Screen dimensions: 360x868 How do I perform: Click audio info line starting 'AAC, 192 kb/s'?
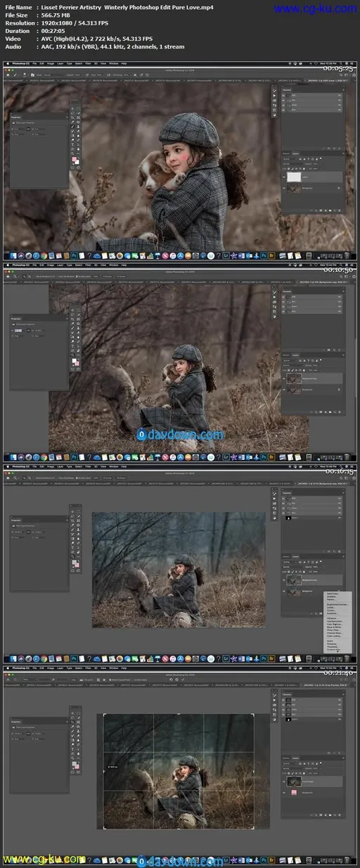pos(113,46)
